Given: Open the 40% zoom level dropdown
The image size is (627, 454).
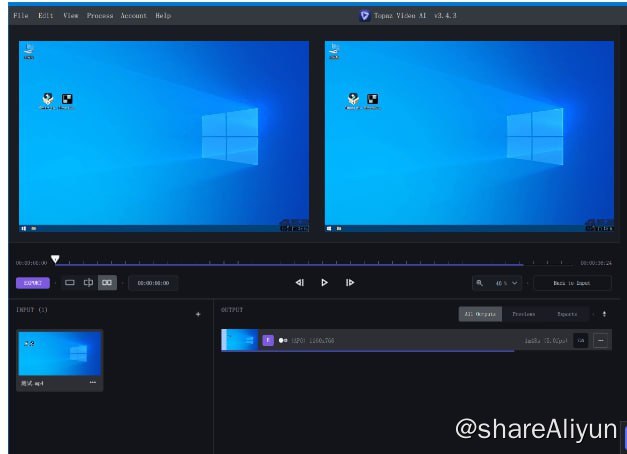Looking at the screenshot, I should [x=506, y=283].
